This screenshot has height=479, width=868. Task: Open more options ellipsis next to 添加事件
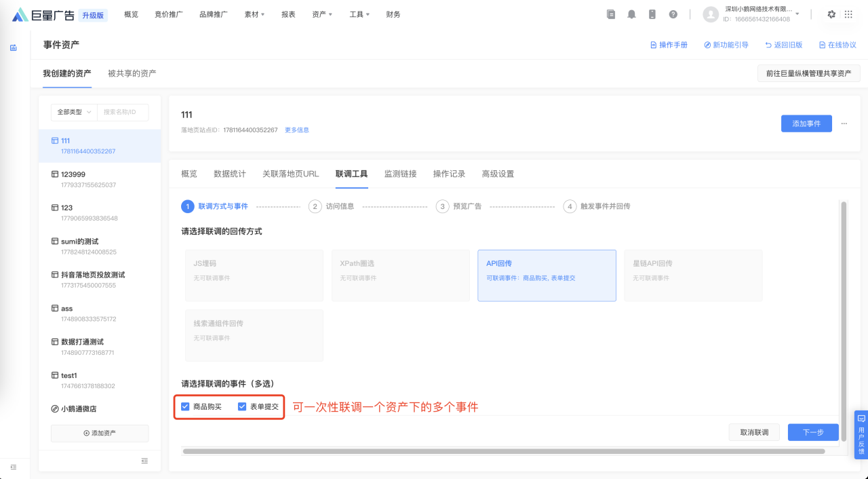point(844,123)
